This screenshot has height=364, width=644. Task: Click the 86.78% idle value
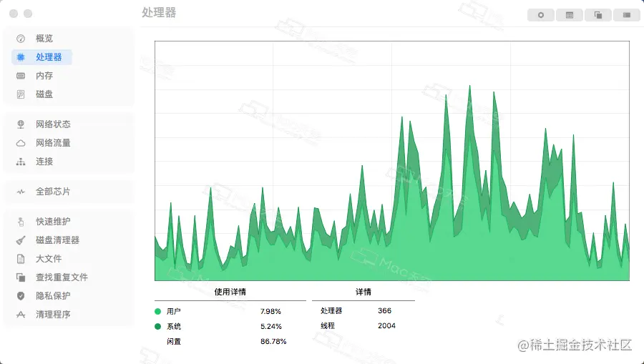pos(273,341)
